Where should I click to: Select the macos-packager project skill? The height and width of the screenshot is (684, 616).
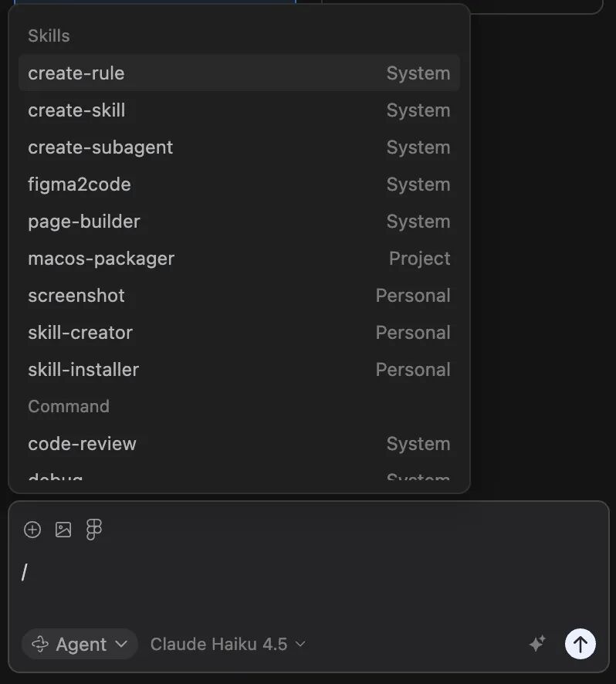(239, 259)
